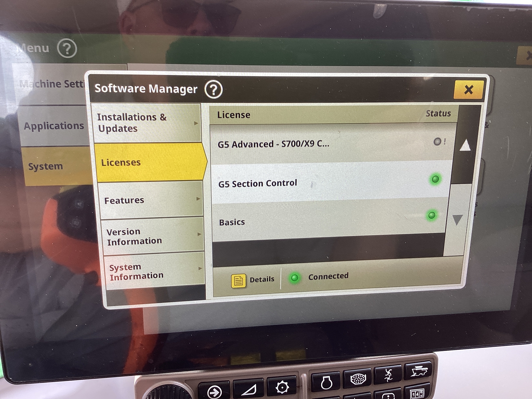Open the Features section
The height and width of the screenshot is (399, 532).
[x=151, y=200]
